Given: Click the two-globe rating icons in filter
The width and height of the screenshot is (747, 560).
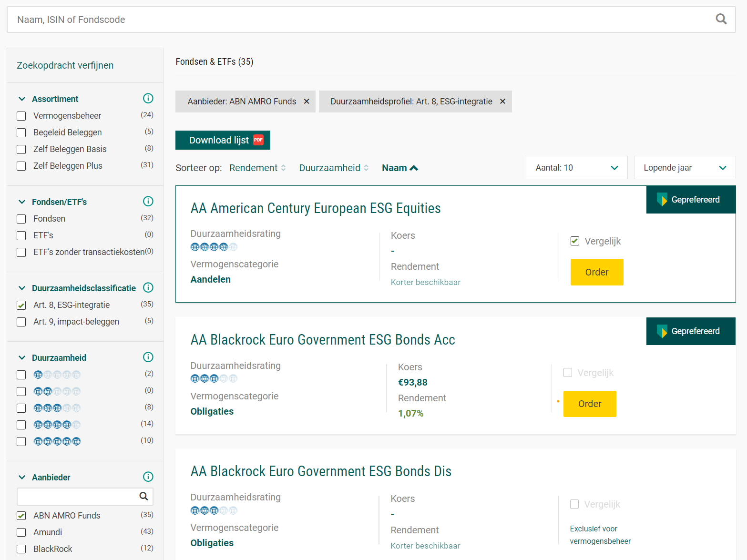Looking at the screenshot, I should 57,391.
